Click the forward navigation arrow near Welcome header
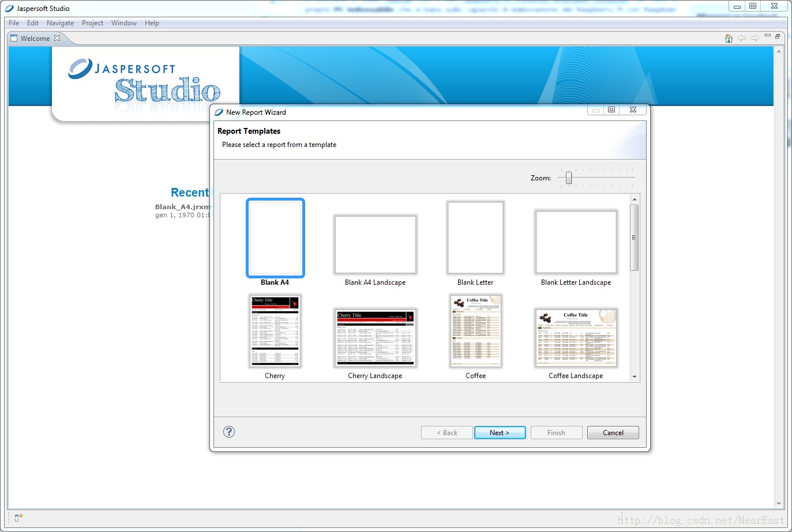Screen dimensions: 792x532 pyautogui.click(x=755, y=37)
